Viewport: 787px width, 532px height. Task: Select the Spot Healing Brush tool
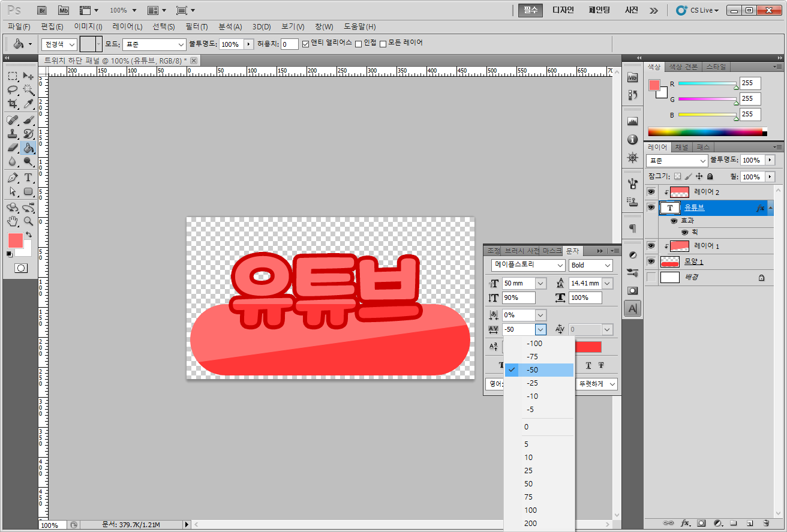coord(13,120)
